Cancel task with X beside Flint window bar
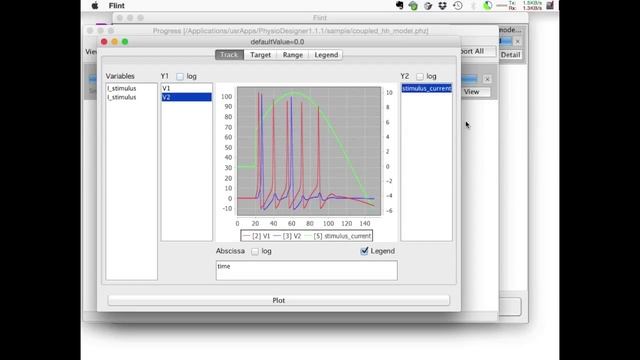The image size is (640, 360). point(518,42)
